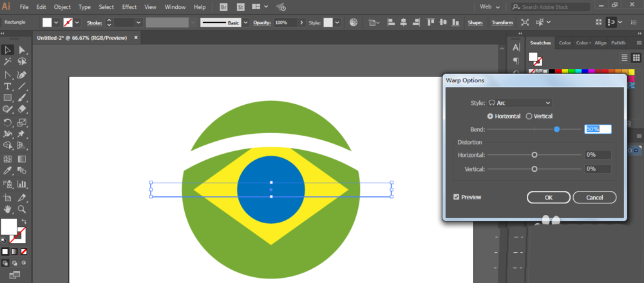Select the Shape Builder tool
The image size is (644, 283).
pyautogui.click(x=7, y=145)
